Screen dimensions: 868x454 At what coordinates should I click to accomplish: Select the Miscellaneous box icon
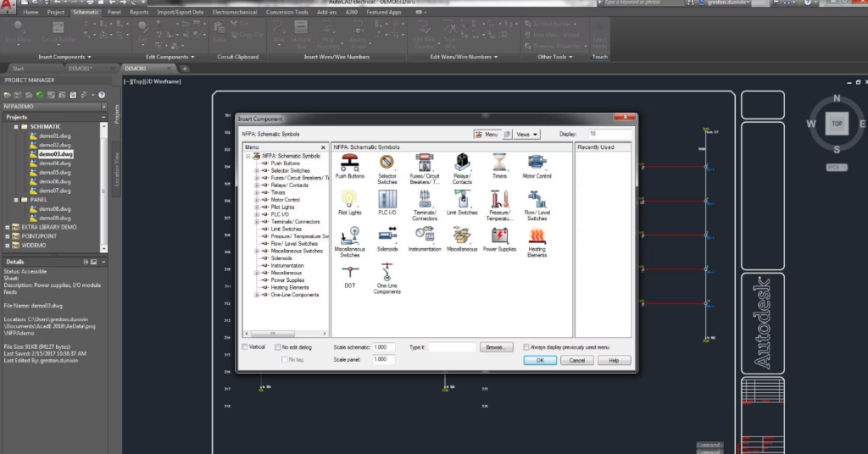tap(462, 236)
